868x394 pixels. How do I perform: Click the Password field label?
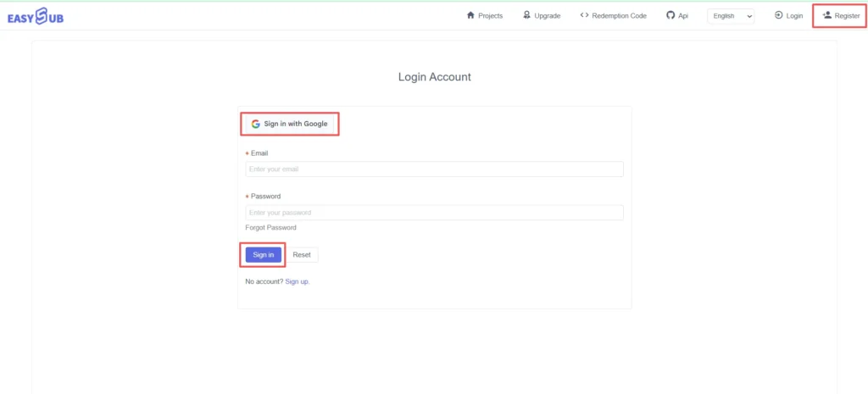[x=265, y=196]
